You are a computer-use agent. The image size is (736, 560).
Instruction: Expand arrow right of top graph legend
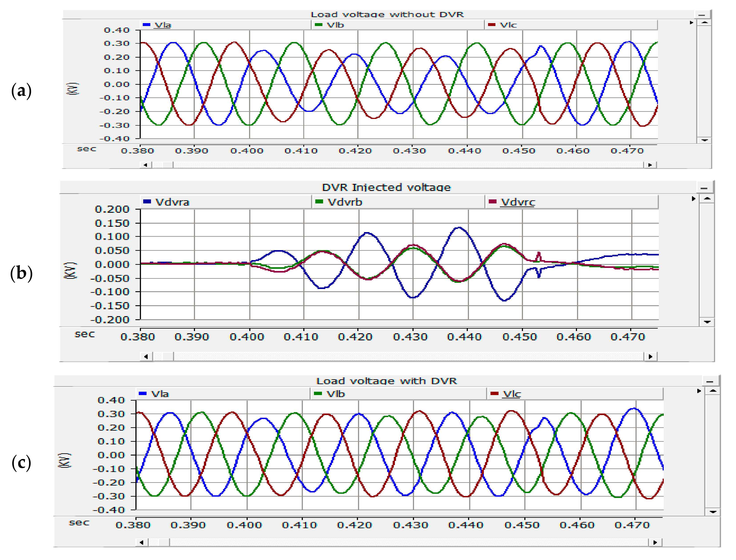click(x=691, y=23)
